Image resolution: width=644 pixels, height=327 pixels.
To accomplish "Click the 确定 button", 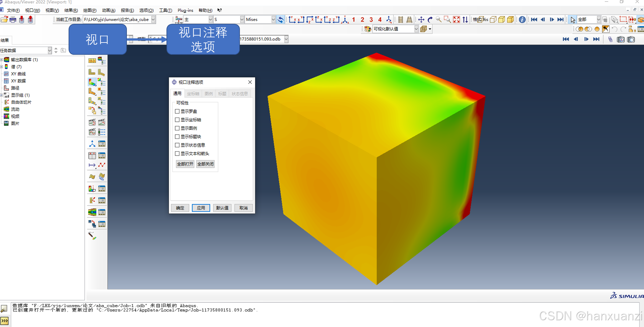I will tap(180, 208).
